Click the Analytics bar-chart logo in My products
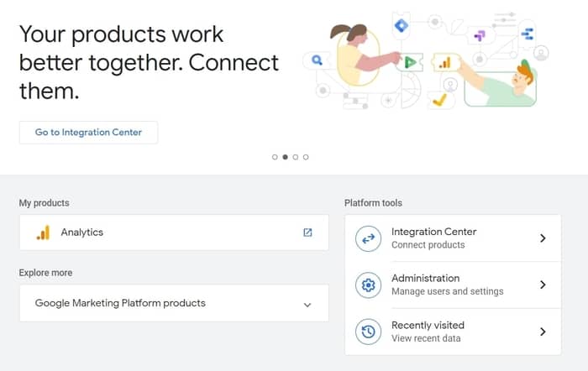Image resolution: width=588 pixels, height=371 pixels. [43, 233]
